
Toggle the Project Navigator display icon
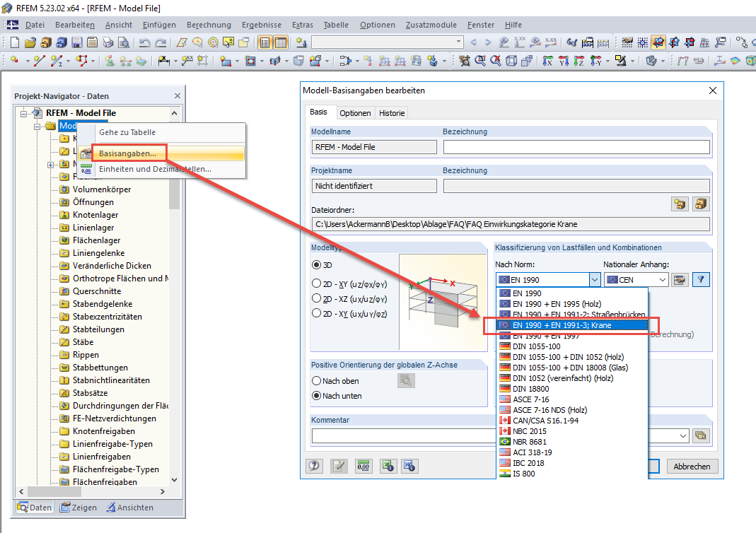[x=264, y=42]
